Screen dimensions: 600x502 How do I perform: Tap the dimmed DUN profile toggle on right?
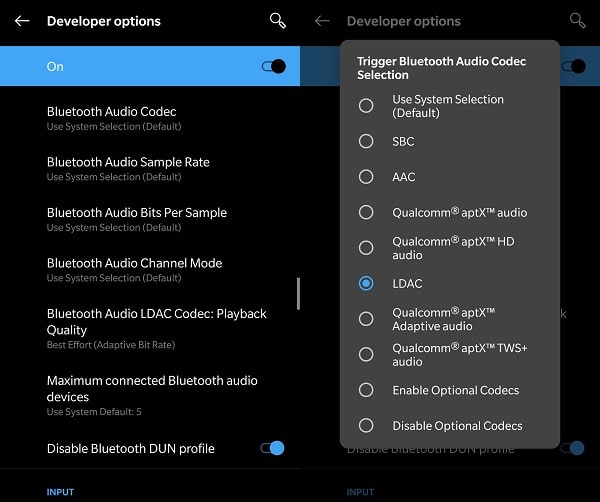pos(573,448)
